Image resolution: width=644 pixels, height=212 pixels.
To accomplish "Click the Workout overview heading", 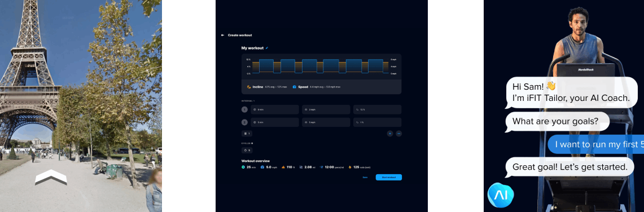I will click(256, 161).
